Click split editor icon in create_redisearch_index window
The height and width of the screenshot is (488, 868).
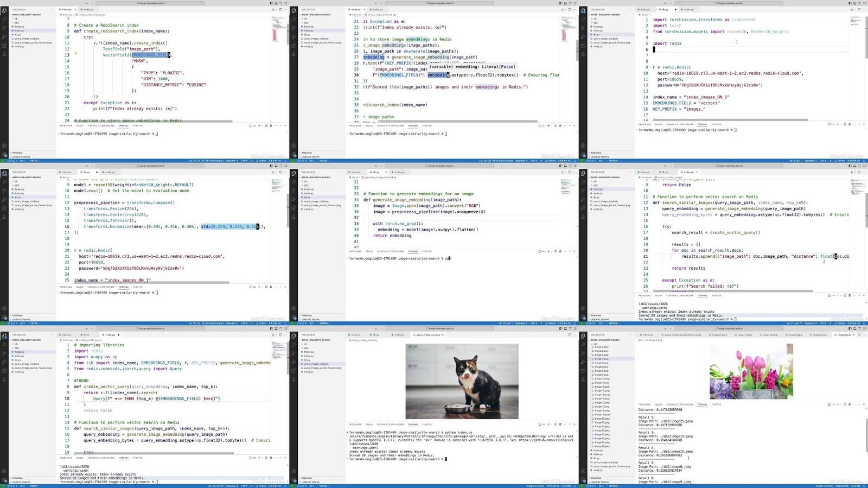[x=280, y=9]
